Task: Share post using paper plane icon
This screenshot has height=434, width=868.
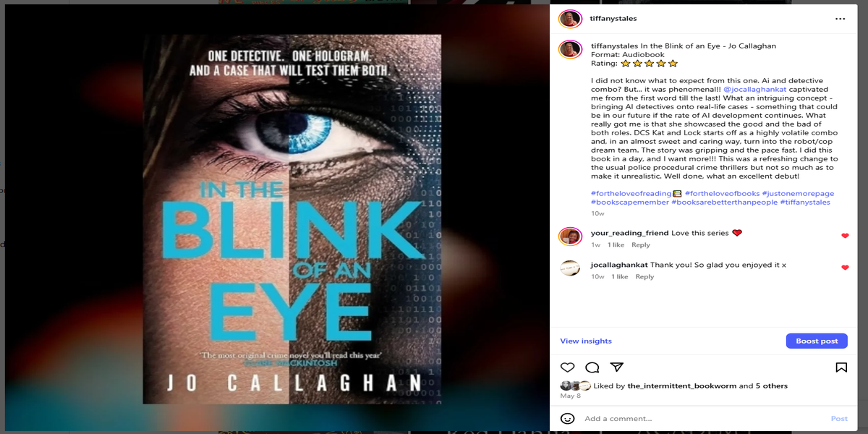Action: pyautogui.click(x=616, y=367)
